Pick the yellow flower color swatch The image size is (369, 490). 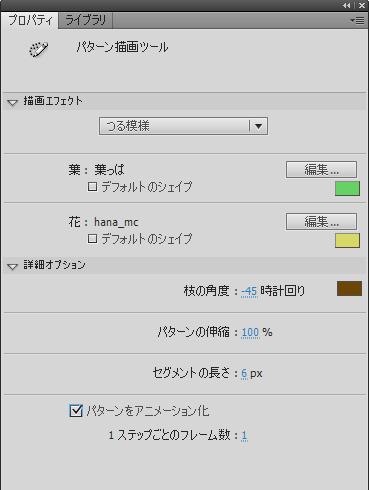click(x=347, y=240)
